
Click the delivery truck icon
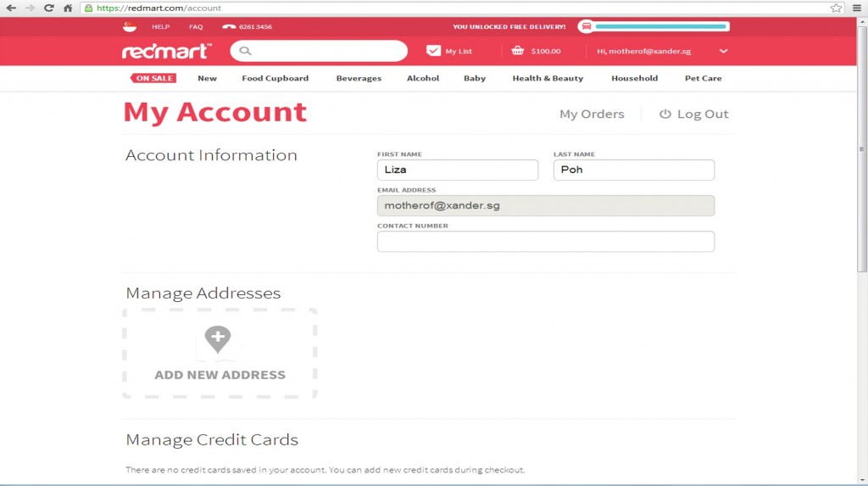[x=587, y=26]
